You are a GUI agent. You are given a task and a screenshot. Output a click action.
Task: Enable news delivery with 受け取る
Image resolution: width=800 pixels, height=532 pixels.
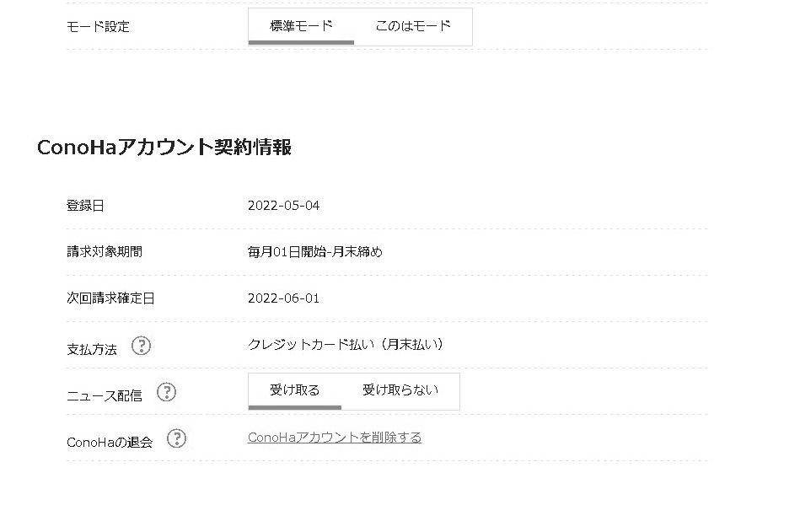click(293, 390)
